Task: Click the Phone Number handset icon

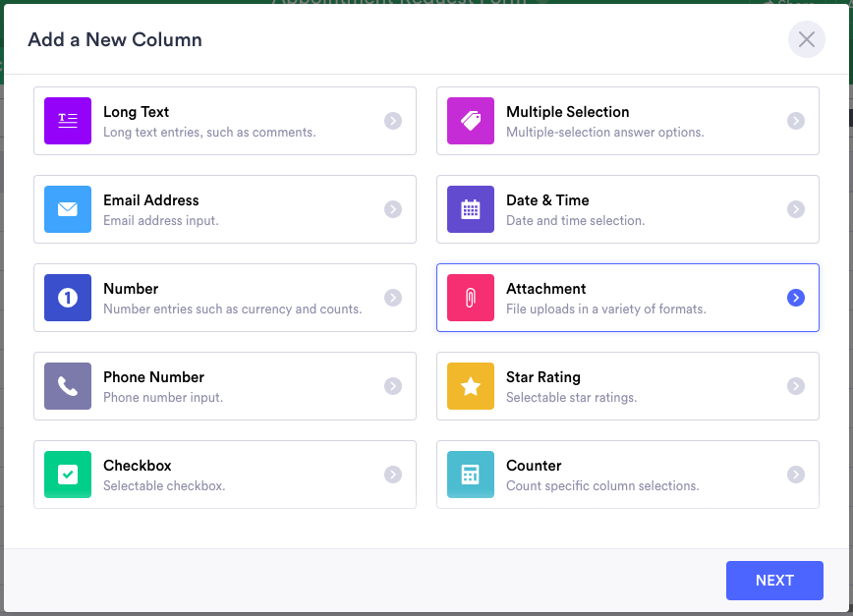Action: point(68,386)
